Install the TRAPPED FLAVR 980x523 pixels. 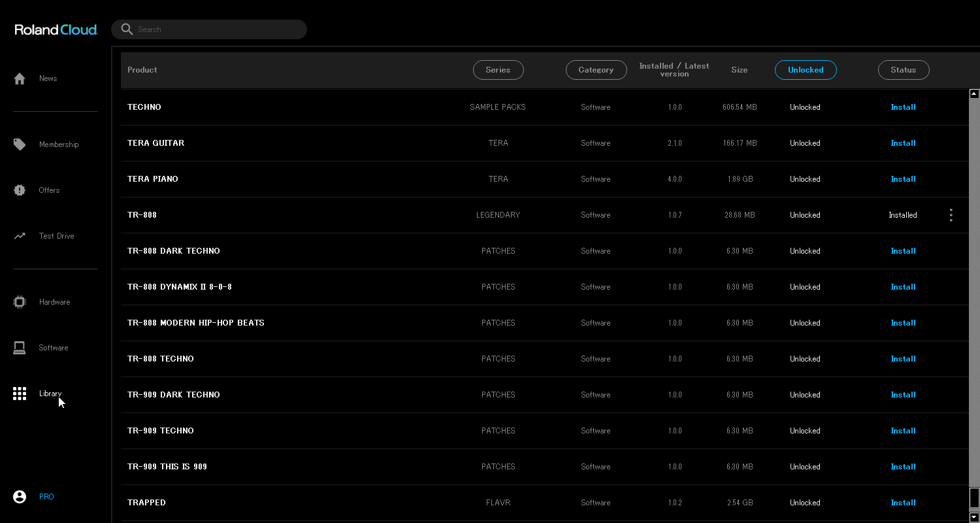[x=904, y=503]
